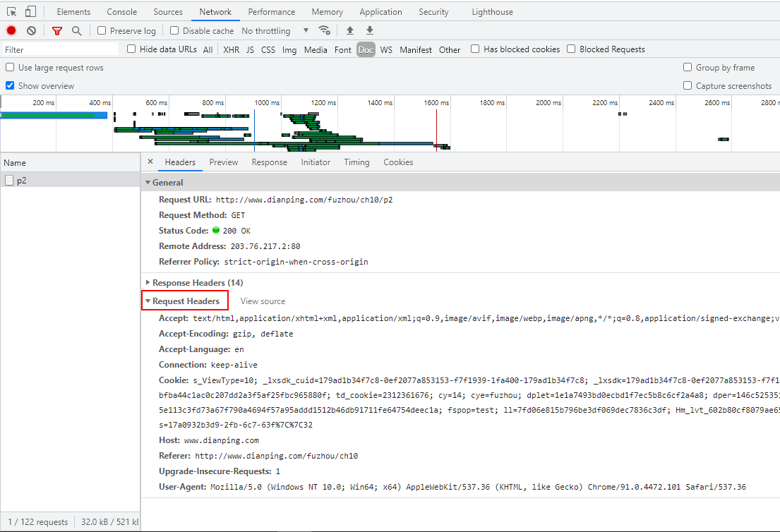780x532 pixels.
Task: Click View source for request headers
Action: [263, 301]
